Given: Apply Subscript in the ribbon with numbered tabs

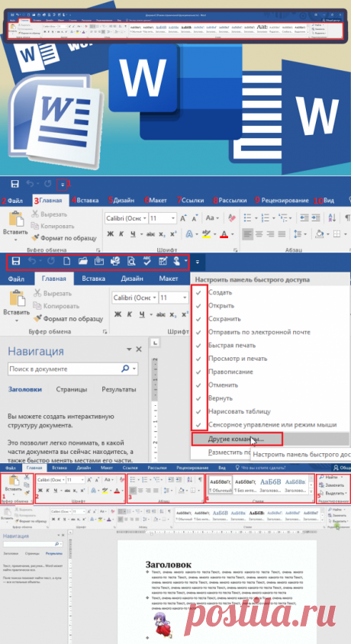Looking at the screenshot, I should [163, 234].
